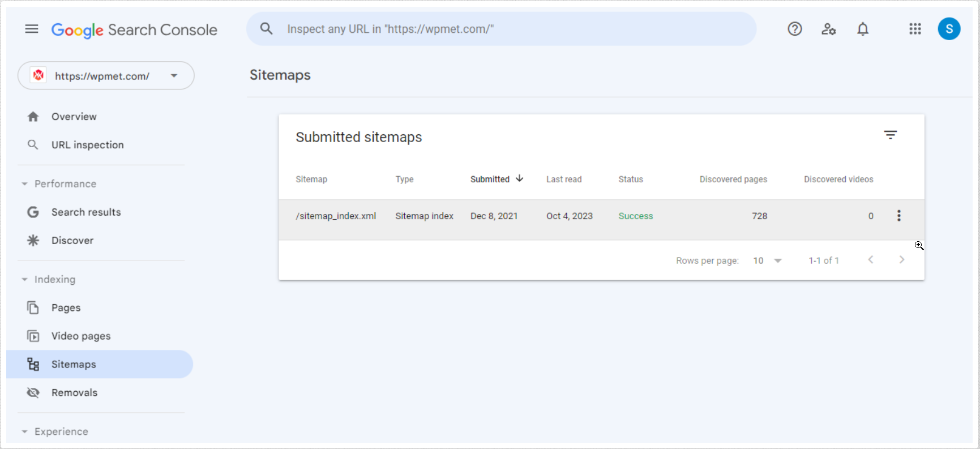
Task: Open users and settings icon
Action: (x=829, y=29)
